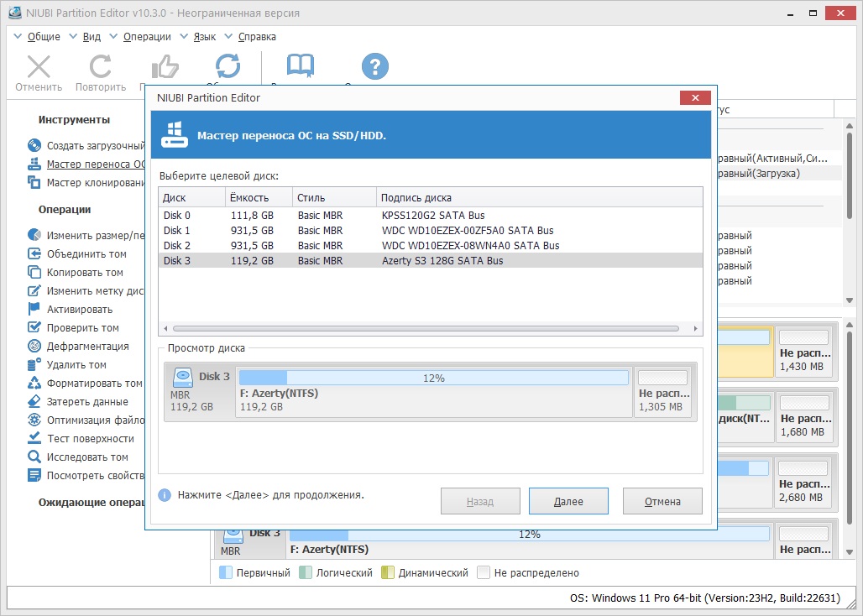Click the Undo (Отменить) toolbar icon
The width and height of the screenshot is (863, 616).
[39, 67]
